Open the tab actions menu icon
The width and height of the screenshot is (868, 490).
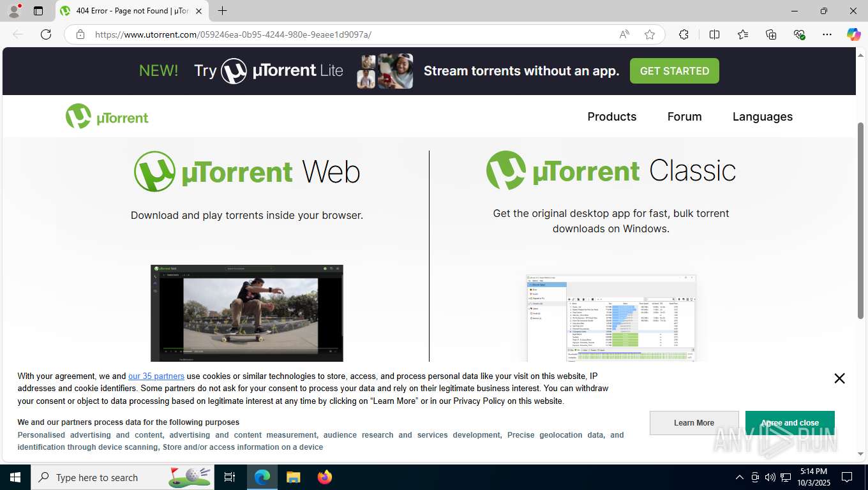[38, 11]
